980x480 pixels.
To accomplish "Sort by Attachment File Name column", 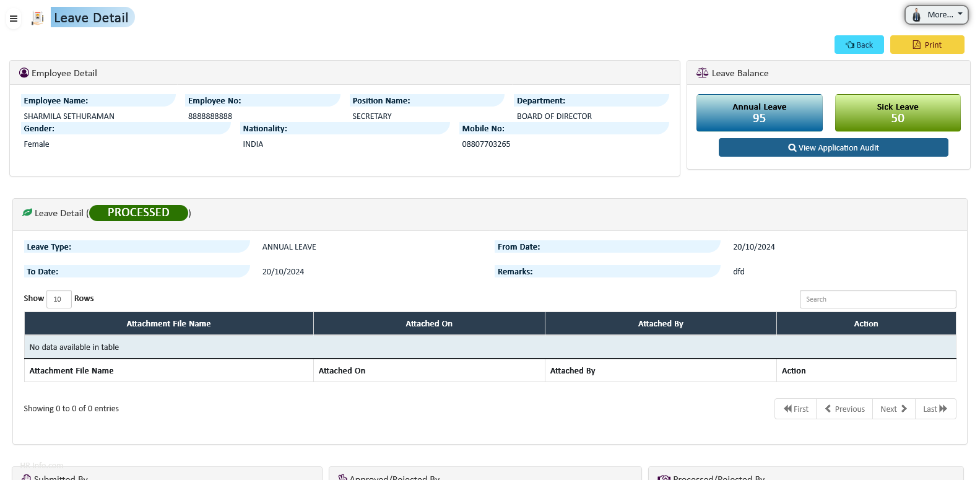I will (168, 323).
